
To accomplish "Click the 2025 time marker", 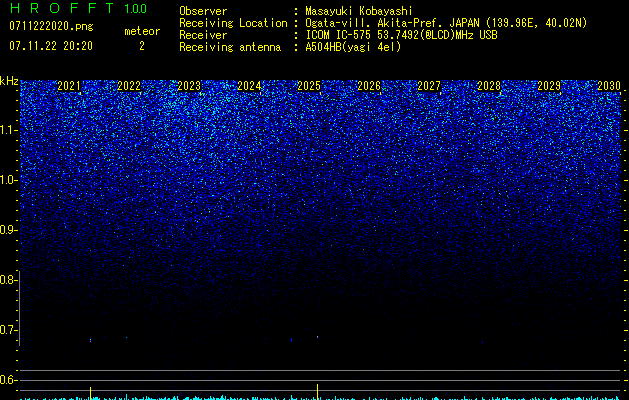I will 309,86.
